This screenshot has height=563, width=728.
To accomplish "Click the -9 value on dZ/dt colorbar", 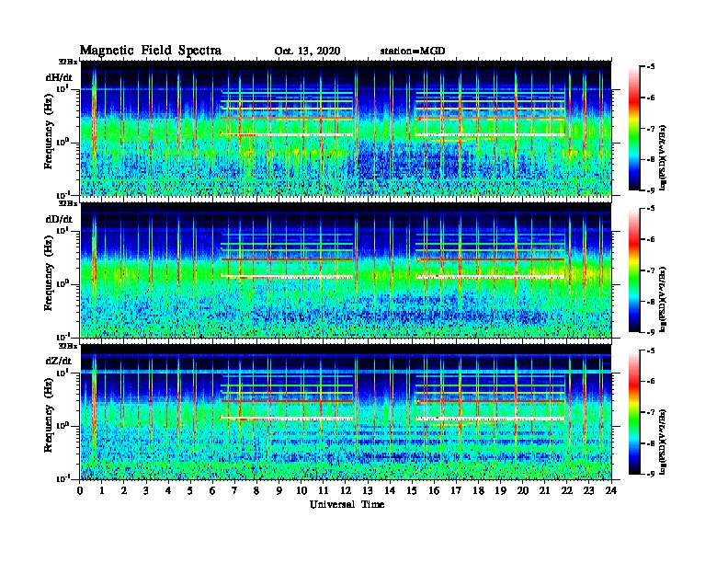I will point(651,474).
